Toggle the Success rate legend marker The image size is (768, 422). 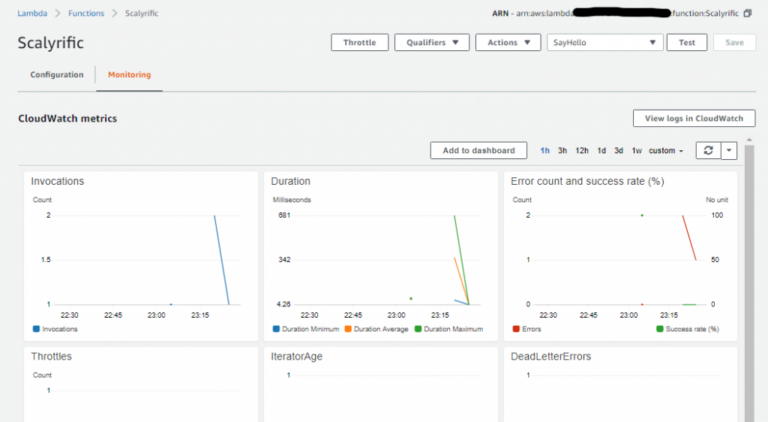[x=660, y=329]
